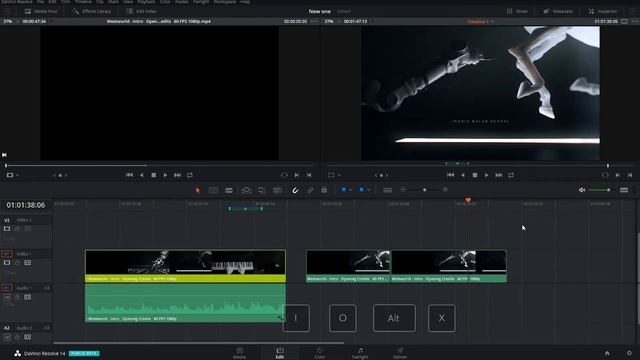The image size is (640, 360).
Task: Toggle linked selection chain icon
Action: click(x=310, y=190)
